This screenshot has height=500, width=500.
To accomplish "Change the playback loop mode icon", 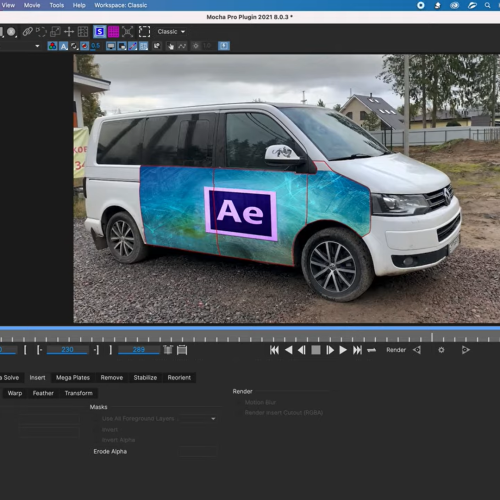I will tap(371, 350).
